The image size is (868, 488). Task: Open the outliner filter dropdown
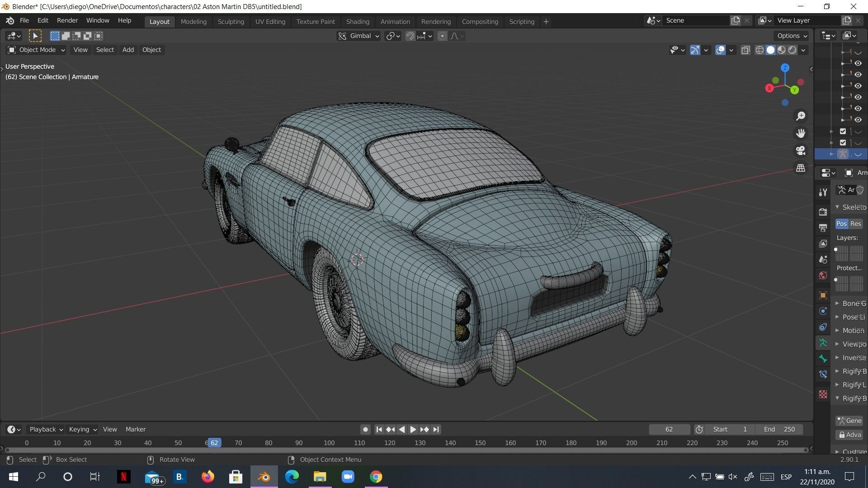click(x=850, y=36)
